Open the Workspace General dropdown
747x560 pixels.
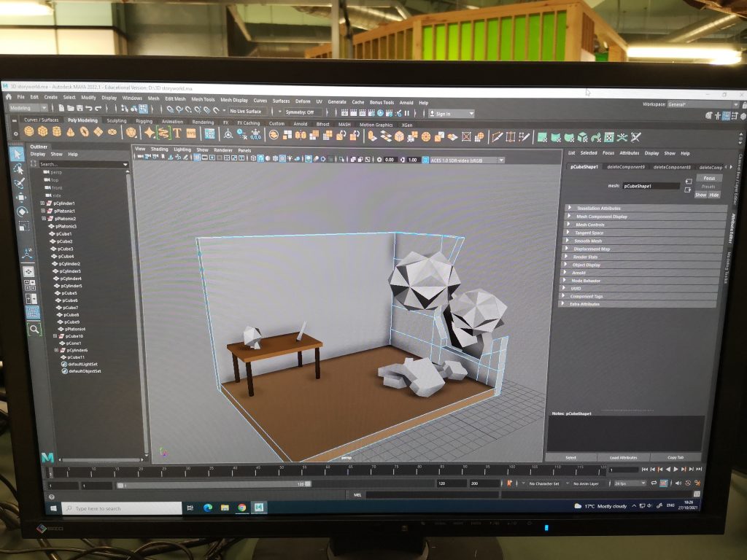703,104
